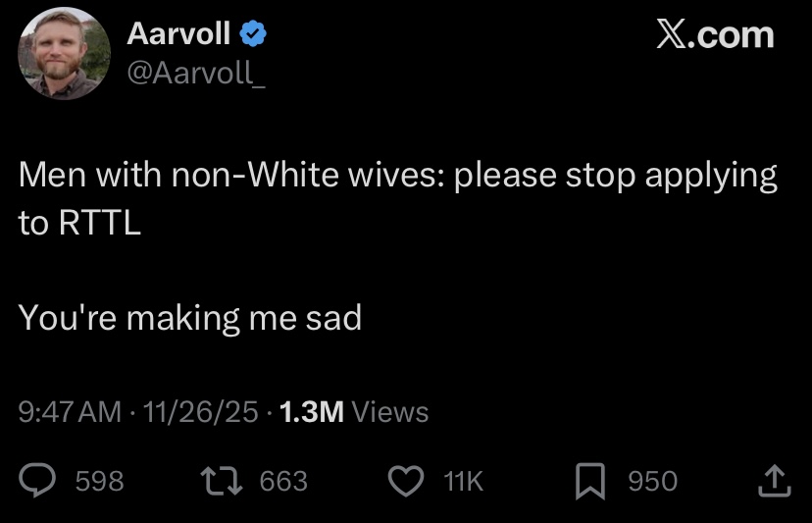Open the 663 reposts count
The height and width of the screenshot is (523, 812).
[x=283, y=481]
